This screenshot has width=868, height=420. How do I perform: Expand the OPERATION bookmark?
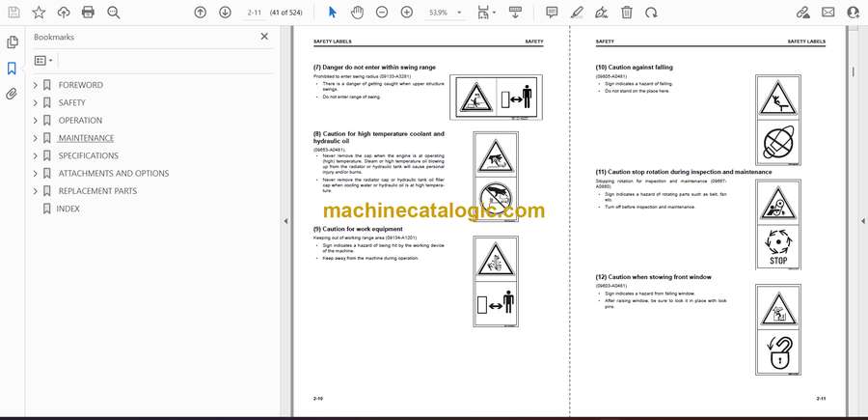(36, 121)
